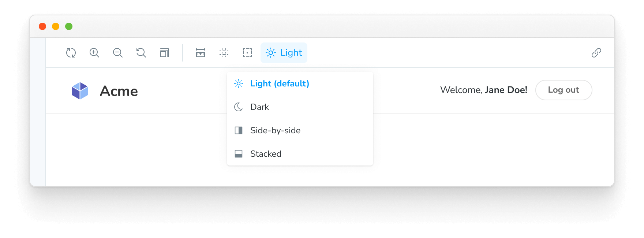Select the Light (default) theme option

280,83
